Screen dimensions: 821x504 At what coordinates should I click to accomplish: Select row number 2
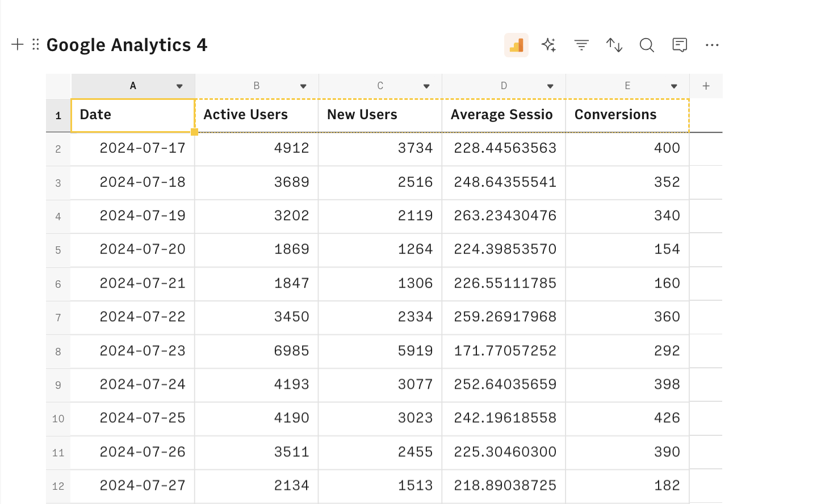(58, 149)
